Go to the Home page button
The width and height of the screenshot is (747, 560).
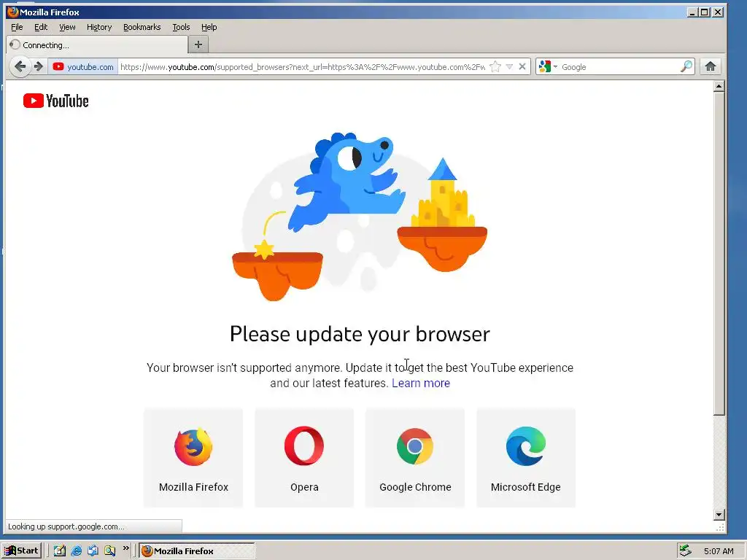click(x=711, y=66)
